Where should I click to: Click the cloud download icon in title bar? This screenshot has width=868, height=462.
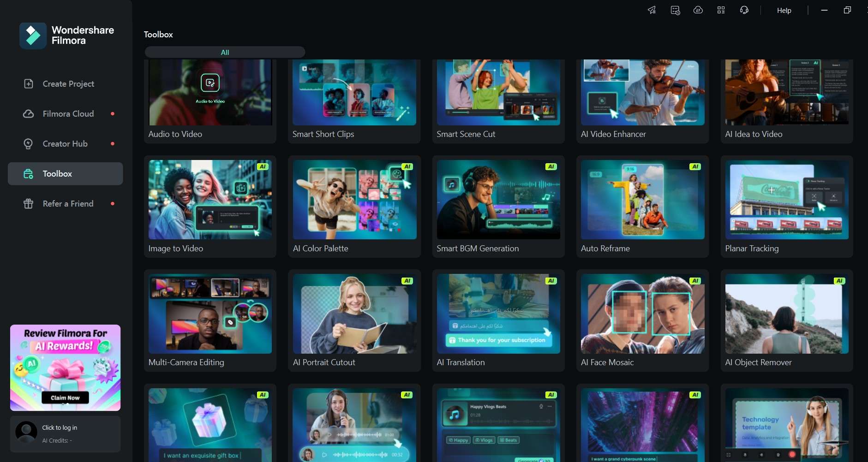pyautogui.click(x=698, y=10)
